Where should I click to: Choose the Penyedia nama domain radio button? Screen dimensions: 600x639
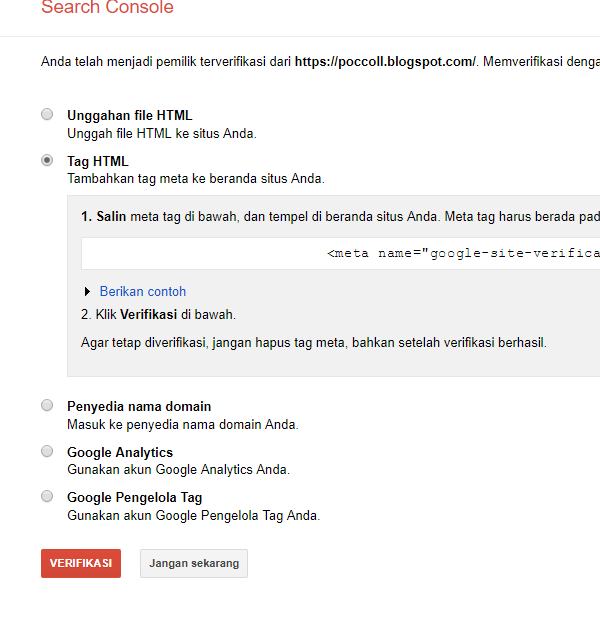(x=47, y=406)
